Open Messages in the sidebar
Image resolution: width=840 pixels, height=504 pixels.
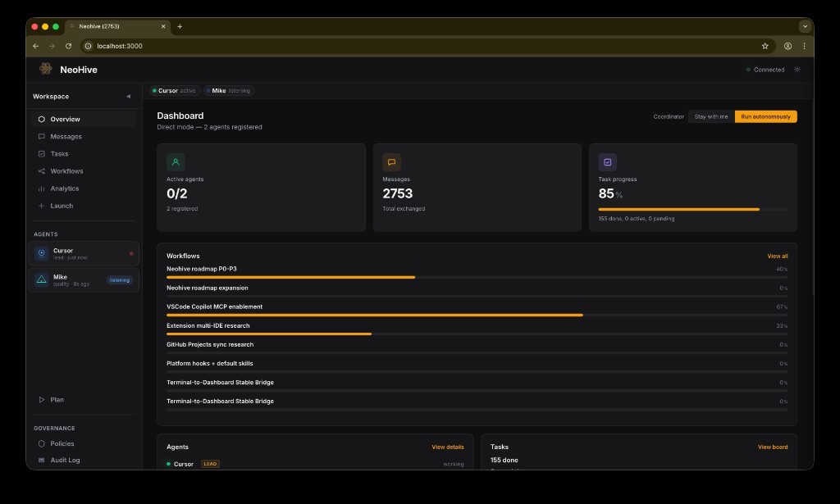click(x=84, y=136)
